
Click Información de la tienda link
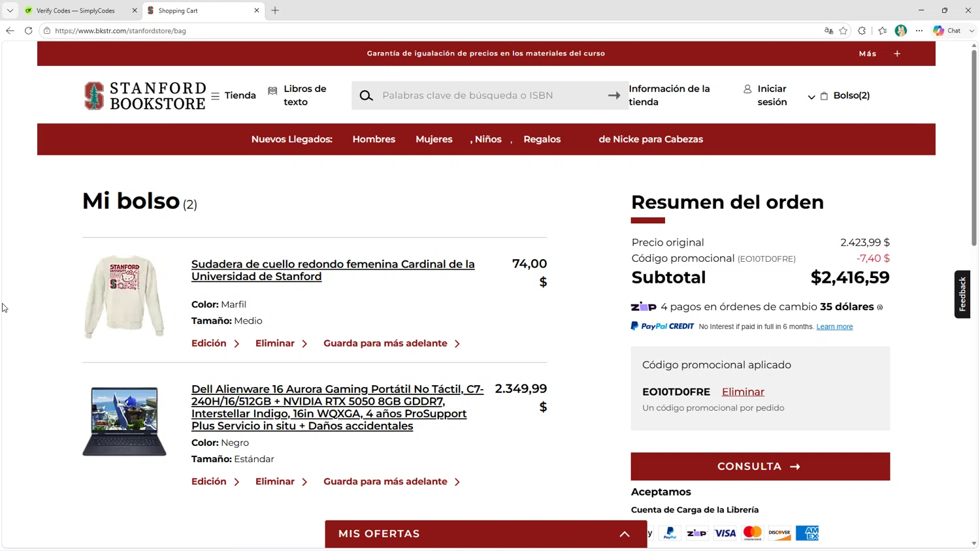(x=669, y=95)
